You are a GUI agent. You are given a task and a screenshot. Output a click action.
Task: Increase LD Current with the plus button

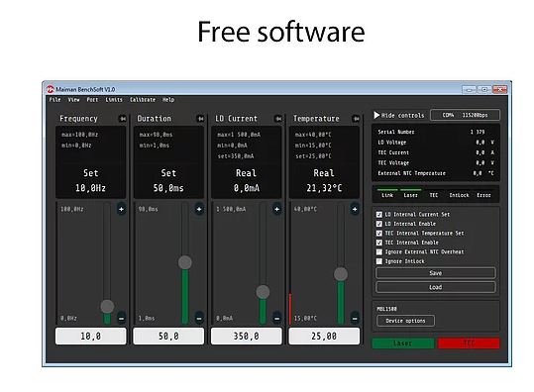276,209
